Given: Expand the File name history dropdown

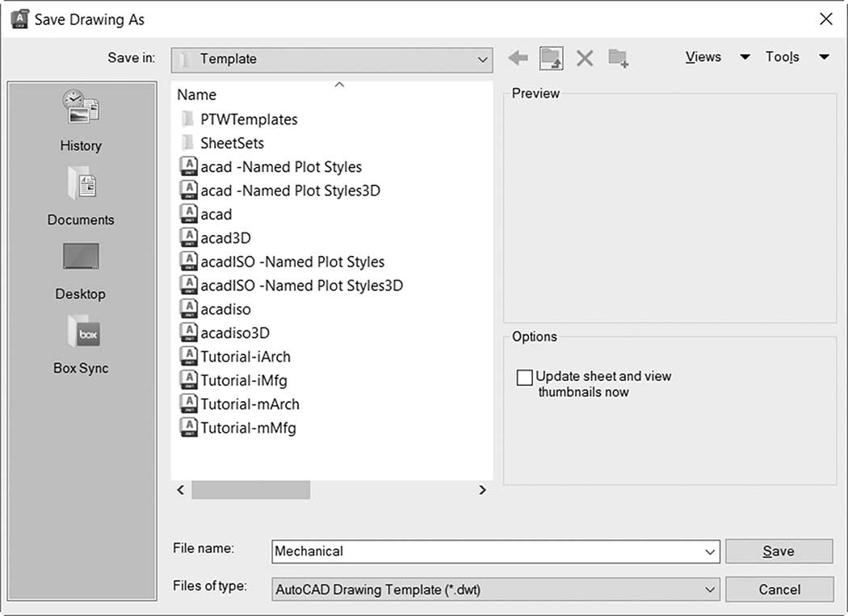Looking at the screenshot, I should click(x=710, y=551).
